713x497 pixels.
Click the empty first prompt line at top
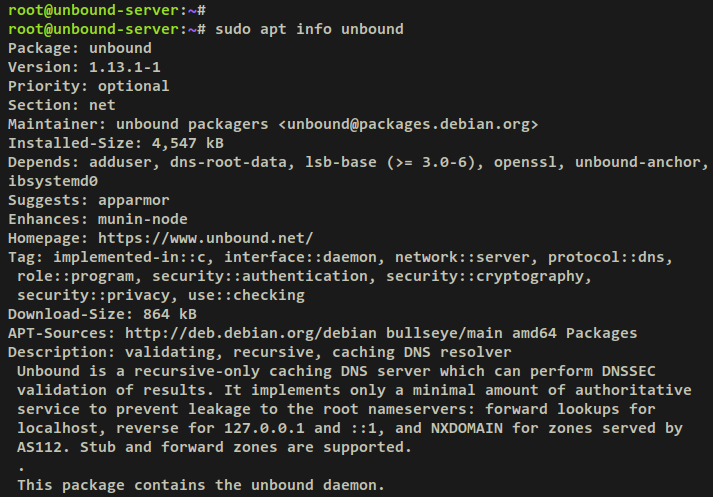(x=107, y=10)
